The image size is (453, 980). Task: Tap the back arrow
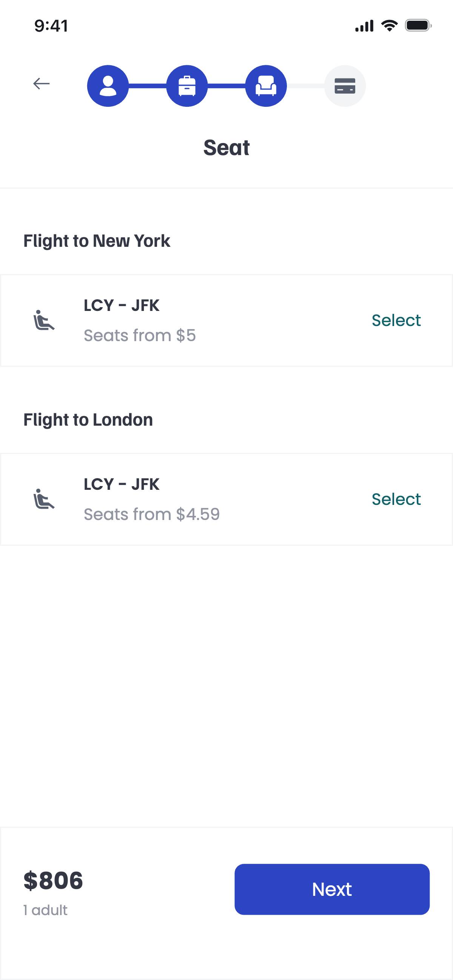[x=41, y=83]
